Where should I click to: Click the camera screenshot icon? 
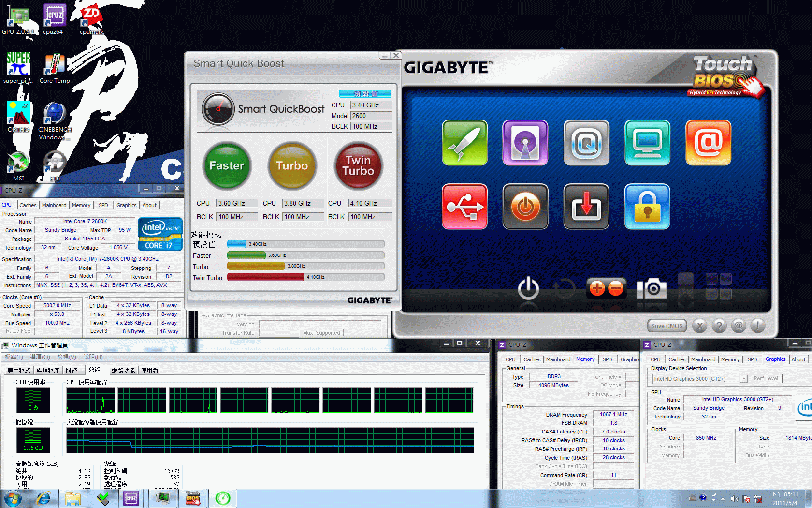(x=652, y=289)
